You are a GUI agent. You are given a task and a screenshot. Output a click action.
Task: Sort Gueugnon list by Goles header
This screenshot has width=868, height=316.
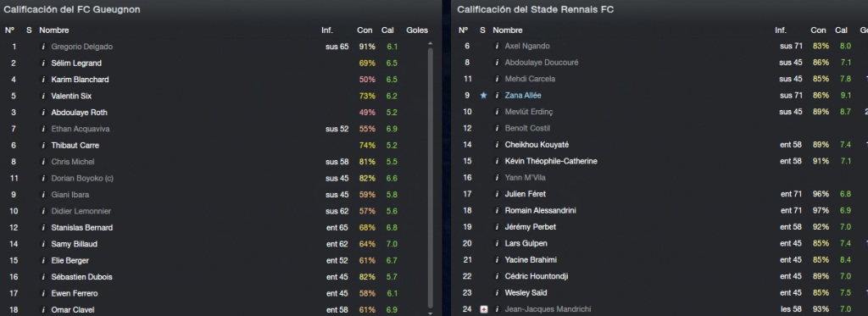[x=417, y=30]
